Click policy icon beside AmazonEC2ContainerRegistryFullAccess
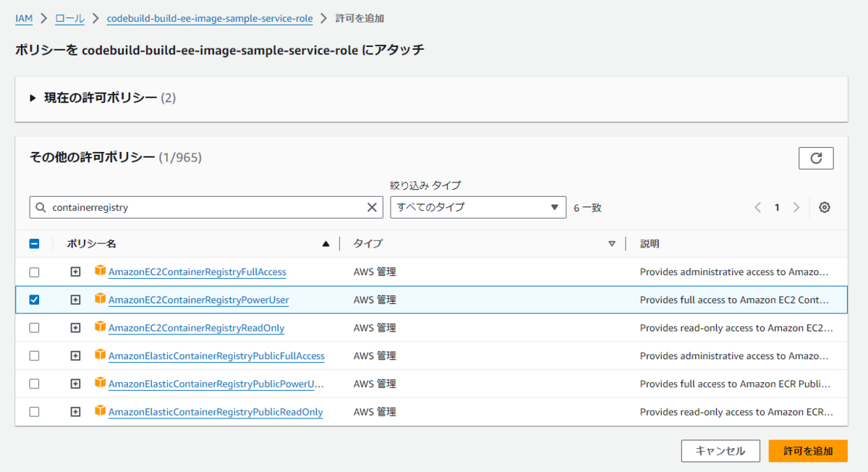This screenshot has width=868, height=472. click(100, 271)
